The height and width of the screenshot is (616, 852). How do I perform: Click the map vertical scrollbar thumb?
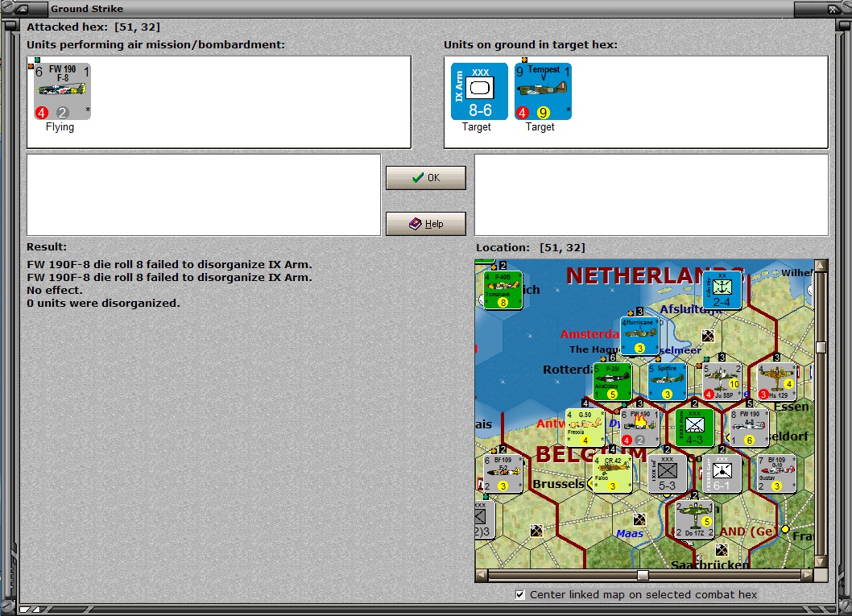(821, 346)
